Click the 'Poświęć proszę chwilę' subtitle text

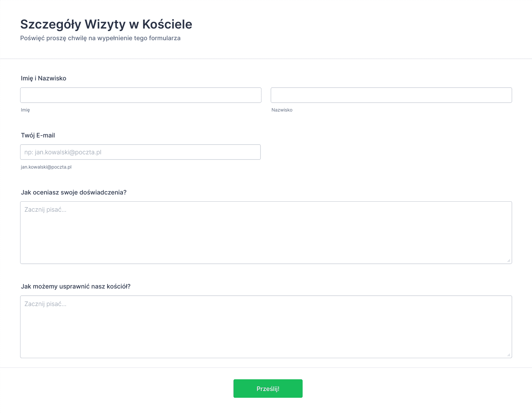click(100, 38)
